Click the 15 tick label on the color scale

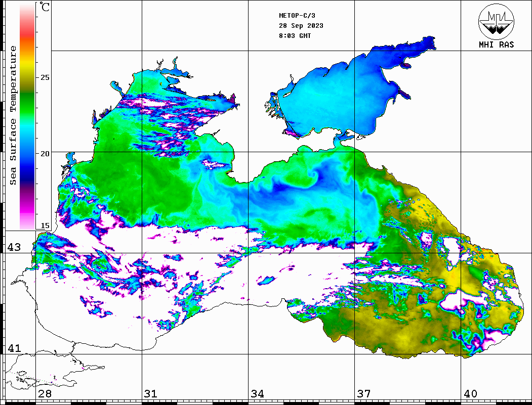45,226
